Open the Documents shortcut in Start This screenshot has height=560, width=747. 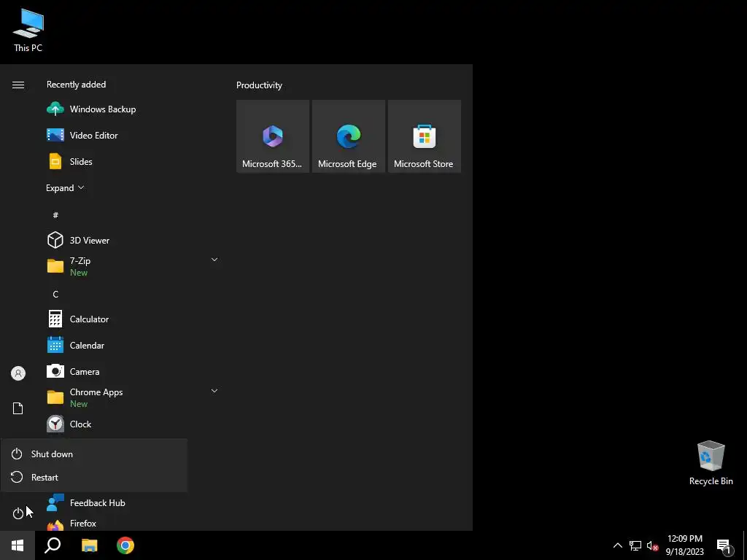18,408
